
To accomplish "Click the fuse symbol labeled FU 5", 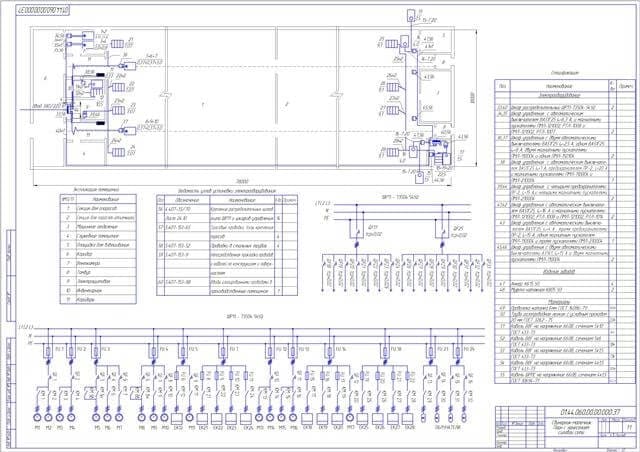I will click(x=183, y=351).
